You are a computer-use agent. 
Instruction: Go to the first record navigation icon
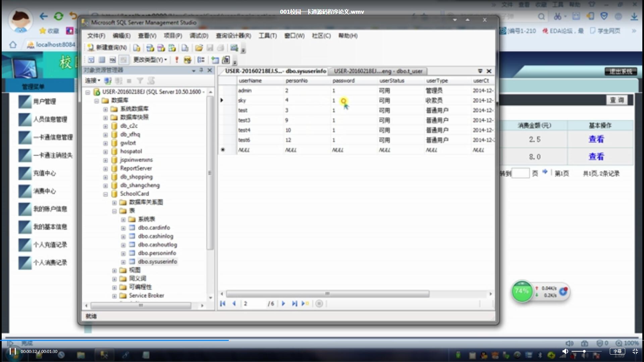223,304
